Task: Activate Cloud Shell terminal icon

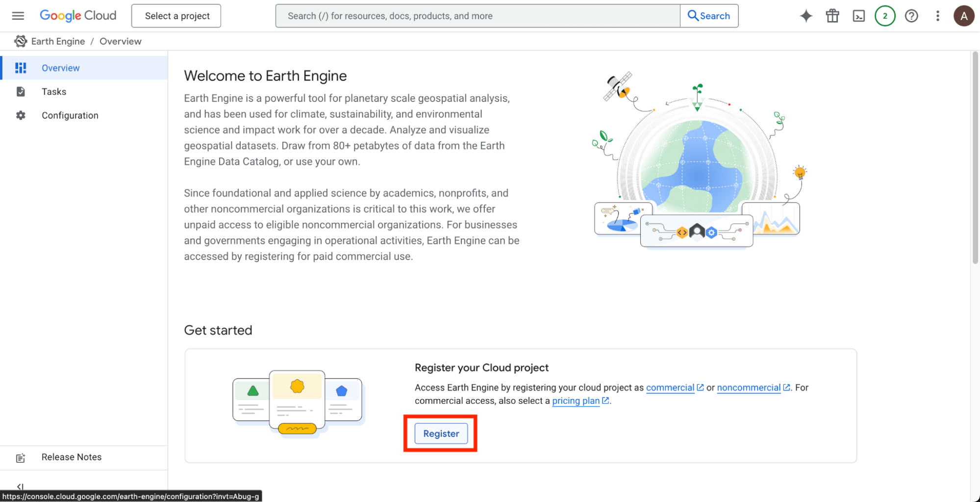Action: click(859, 16)
